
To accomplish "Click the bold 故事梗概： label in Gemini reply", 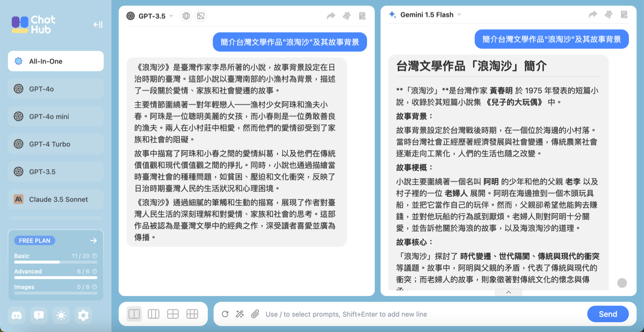I will [414, 167].
